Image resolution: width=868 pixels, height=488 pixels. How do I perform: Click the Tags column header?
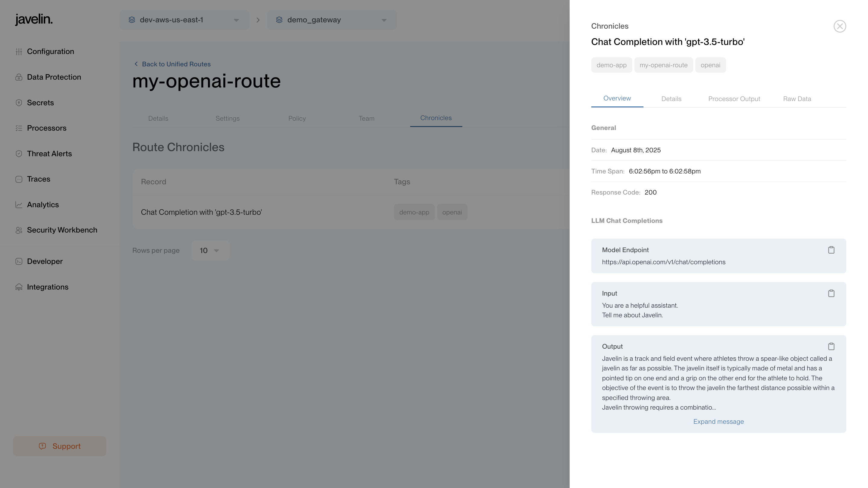(x=402, y=182)
